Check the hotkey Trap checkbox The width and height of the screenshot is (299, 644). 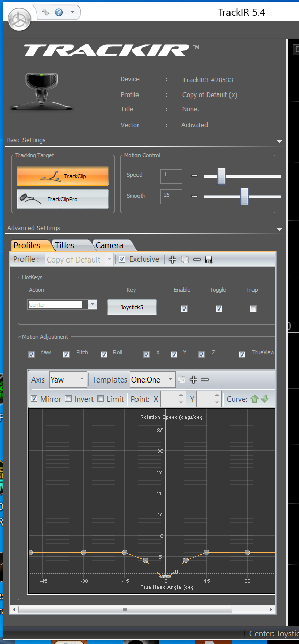(253, 308)
